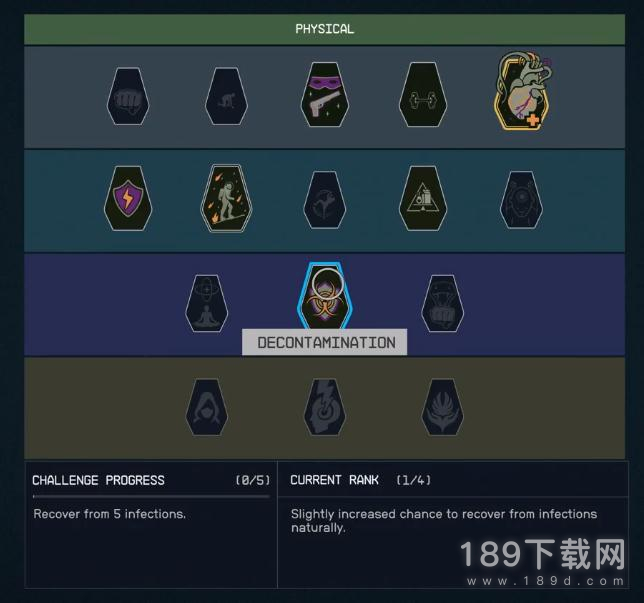Click the highlighted biohazard Decontamination skill
The image size is (644, 603).
325,297
